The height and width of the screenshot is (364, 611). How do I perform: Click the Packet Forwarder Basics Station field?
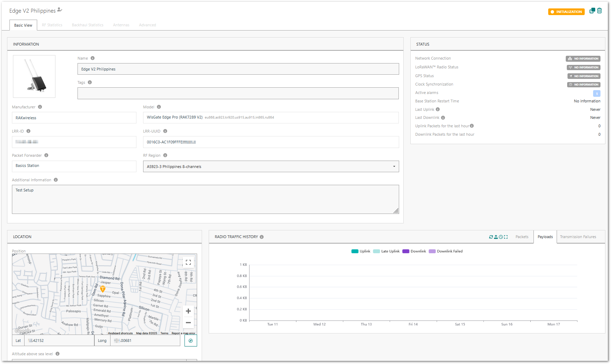pos(74,166)
